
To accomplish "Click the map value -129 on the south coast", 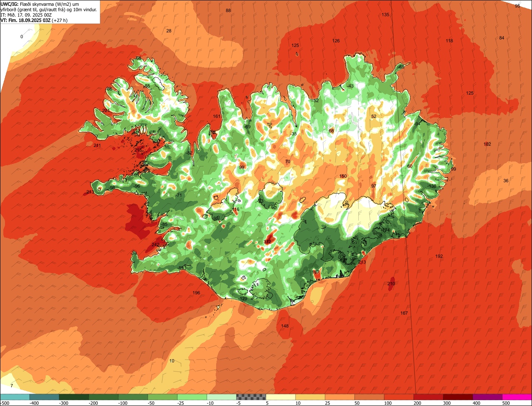I will [243, 298].
